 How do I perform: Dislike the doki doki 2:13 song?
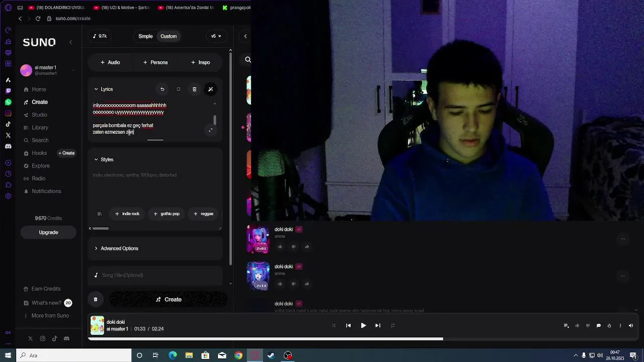click(x=293, y=284)
